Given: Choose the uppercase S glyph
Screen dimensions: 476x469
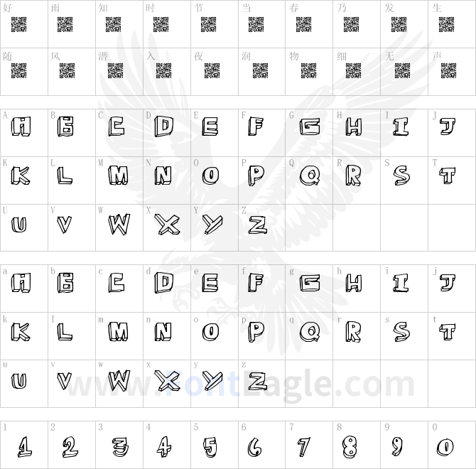Looking at the screenshot, I should [x=401, y=176].
